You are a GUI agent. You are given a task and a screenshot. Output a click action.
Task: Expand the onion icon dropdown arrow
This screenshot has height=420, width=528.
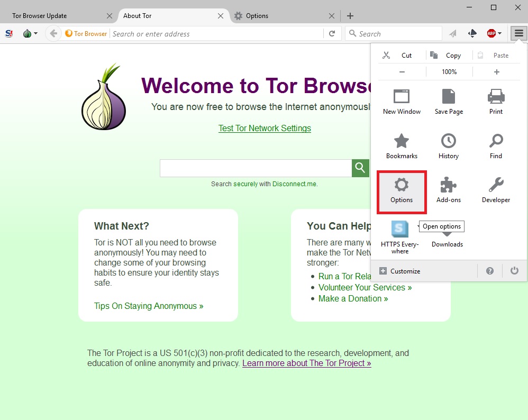(35, 33)
